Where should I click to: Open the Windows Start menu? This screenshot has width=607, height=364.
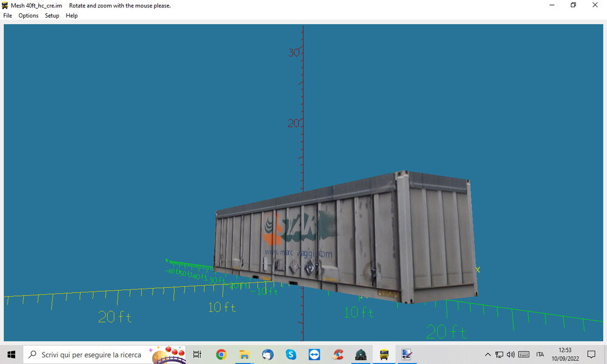(x=11, y=354)
